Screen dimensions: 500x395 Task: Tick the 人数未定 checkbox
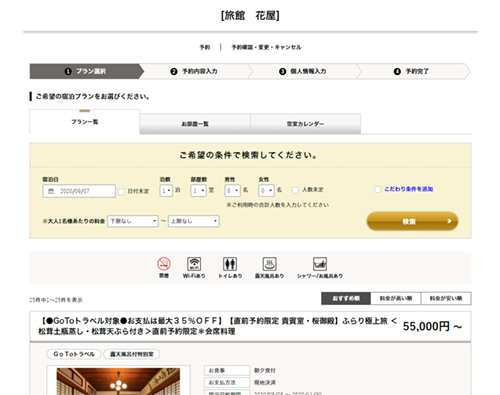(295, 190)
